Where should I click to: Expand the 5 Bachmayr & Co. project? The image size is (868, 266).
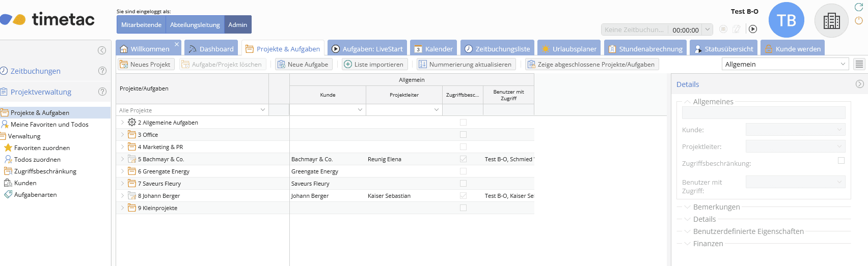[122, 159]
